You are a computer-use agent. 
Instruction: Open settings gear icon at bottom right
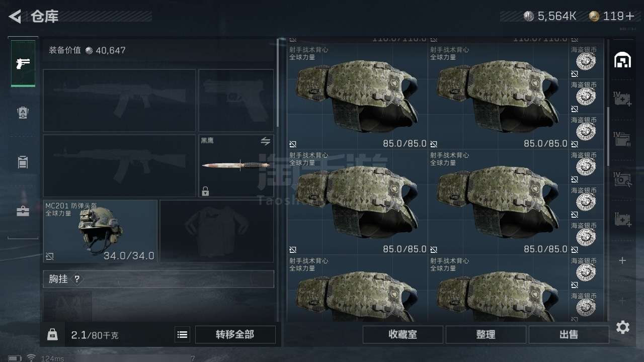[x=623, y=328]
